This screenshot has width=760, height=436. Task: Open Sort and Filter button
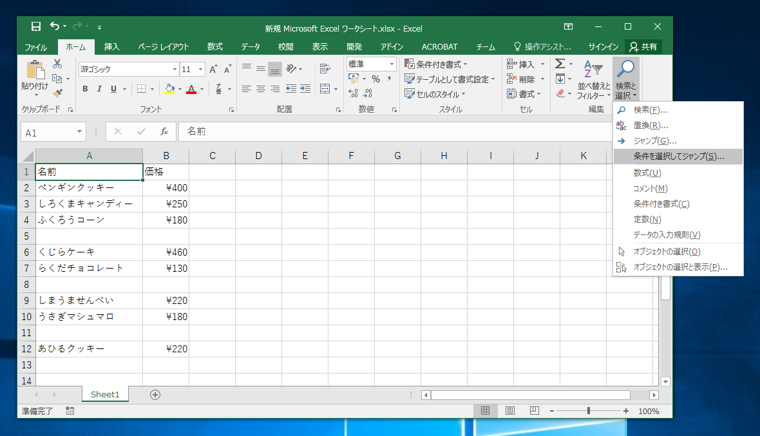coord(593,80)
